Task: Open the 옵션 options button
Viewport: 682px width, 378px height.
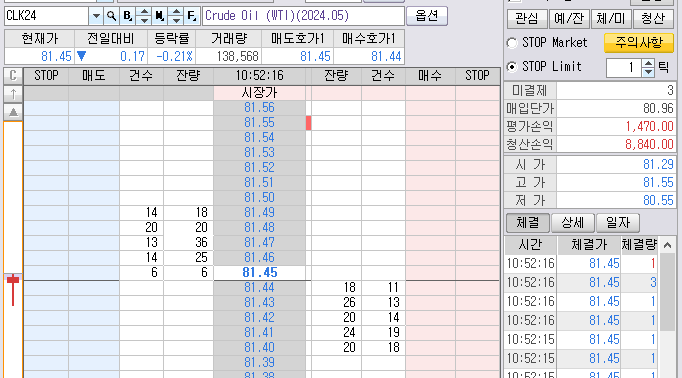Action: coord(427,16)
